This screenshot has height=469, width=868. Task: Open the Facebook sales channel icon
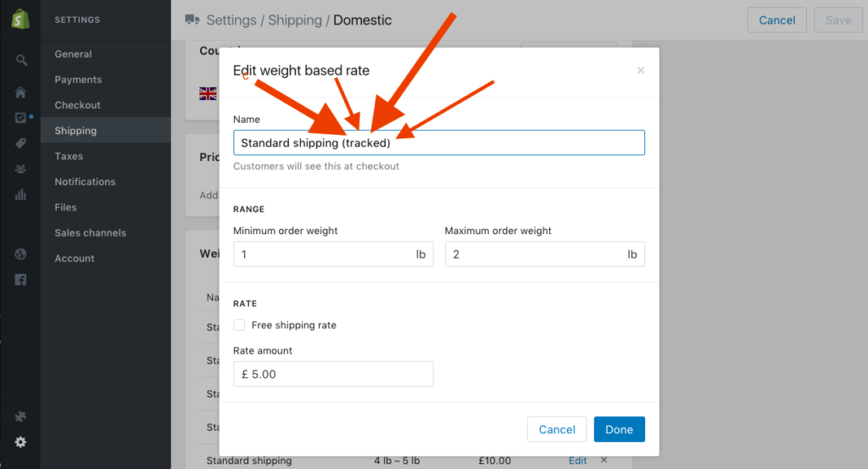[x=20, y=279]
